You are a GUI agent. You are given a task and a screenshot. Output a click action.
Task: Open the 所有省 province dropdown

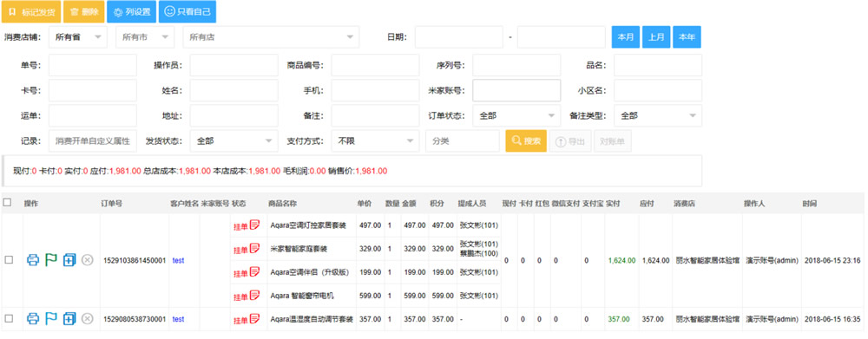[x=77, y=37]
